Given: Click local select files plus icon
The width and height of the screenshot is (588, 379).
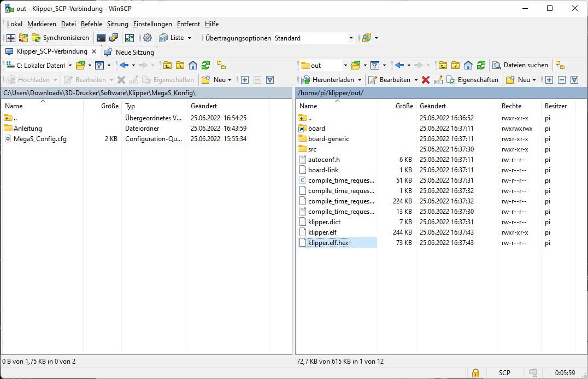Looking at the screenshot, I should coord(245,80).
